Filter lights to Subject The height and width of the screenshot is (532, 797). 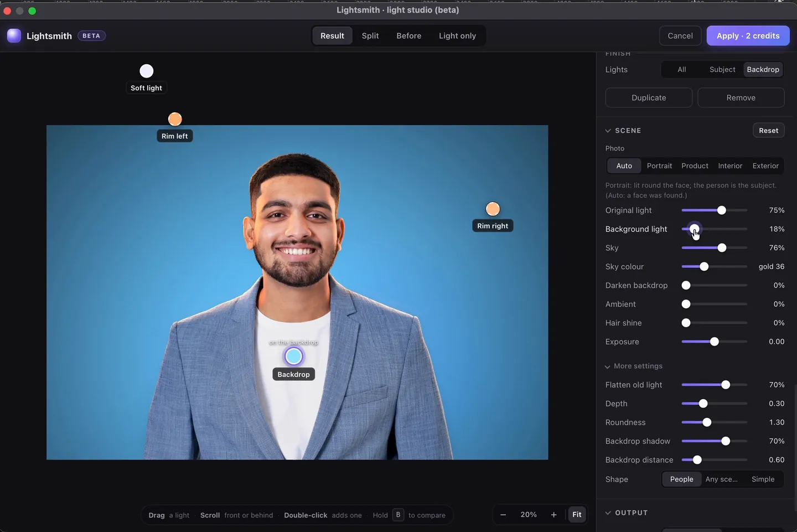click(x=722, y=70)
